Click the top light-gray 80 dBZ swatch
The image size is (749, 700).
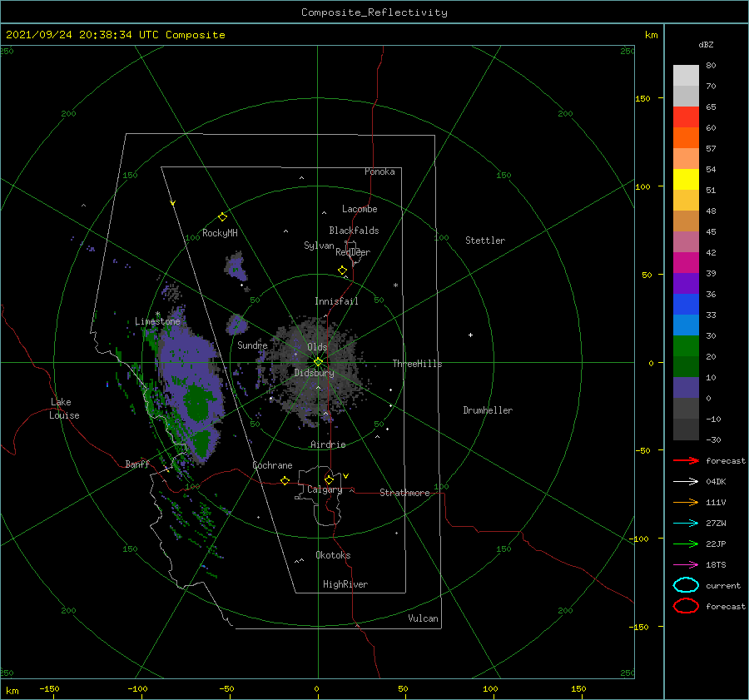coord(686,76)
